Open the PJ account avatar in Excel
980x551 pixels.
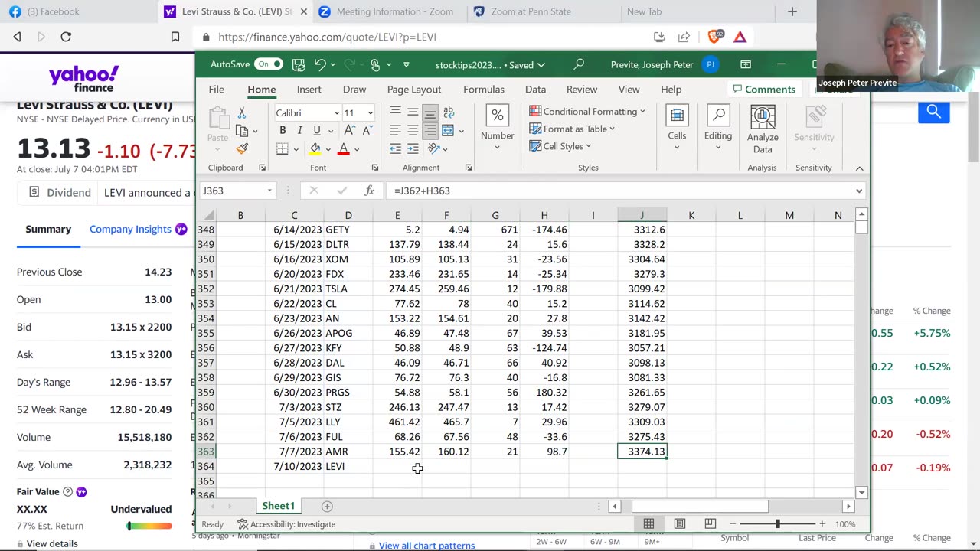coord(710,64)
